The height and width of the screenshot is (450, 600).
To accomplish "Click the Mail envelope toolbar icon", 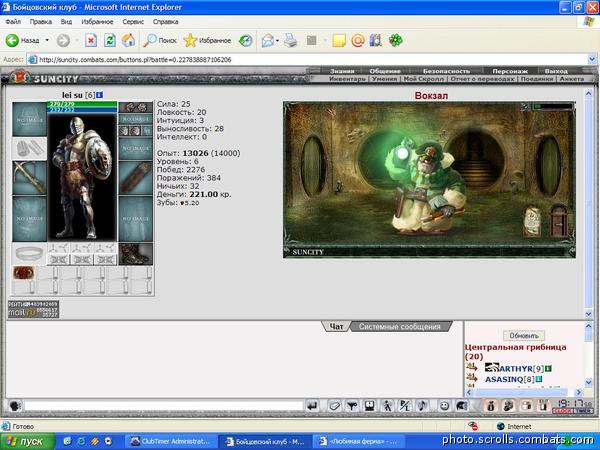I will click(268, 40).
